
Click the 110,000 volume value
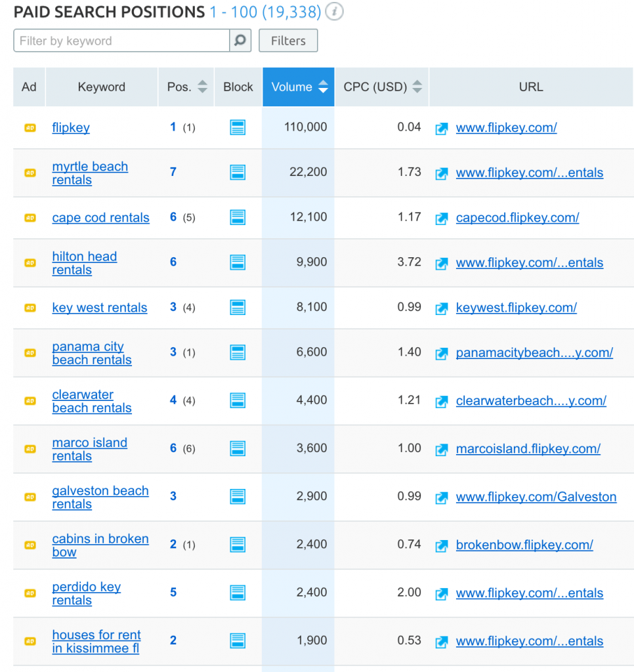click(x=306, y=127)
